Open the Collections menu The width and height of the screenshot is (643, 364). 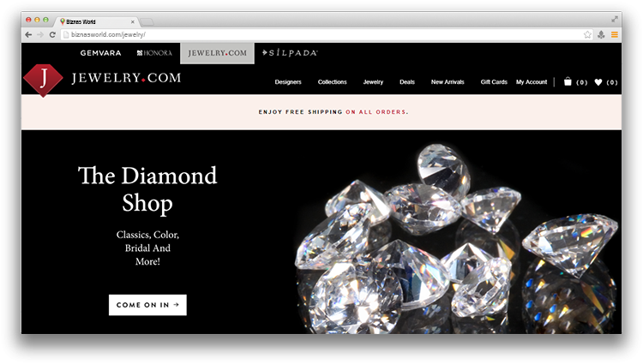pyautogui.click(x=332, y=82)
